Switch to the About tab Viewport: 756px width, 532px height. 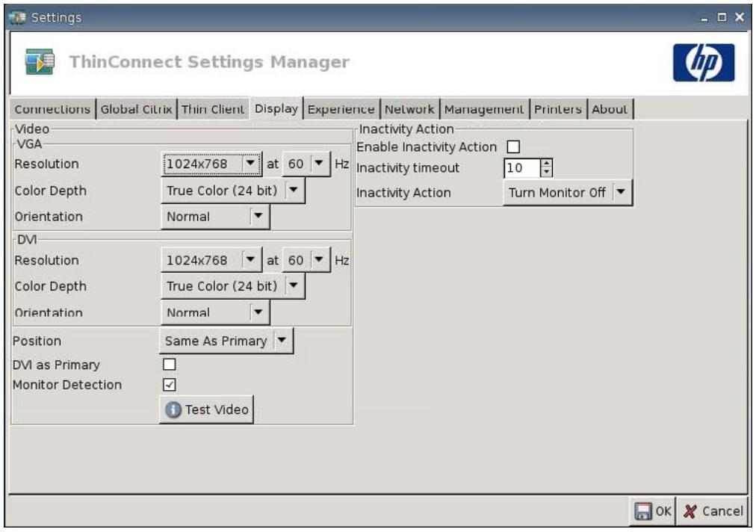pyautogui.click(x=610, y=109)
